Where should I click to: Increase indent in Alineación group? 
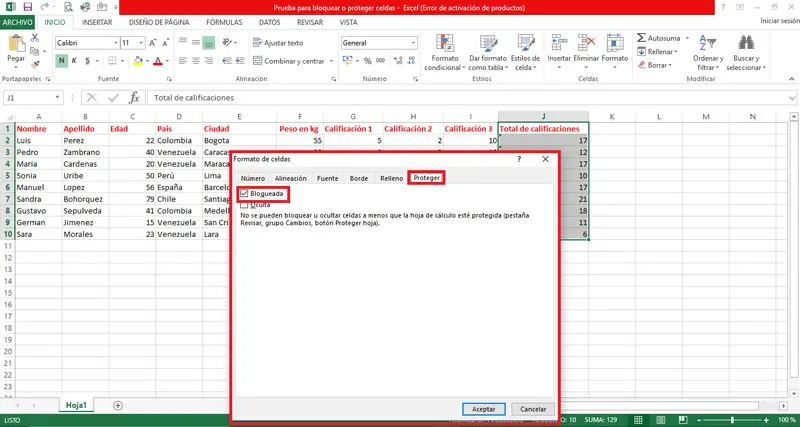[241, 61]
